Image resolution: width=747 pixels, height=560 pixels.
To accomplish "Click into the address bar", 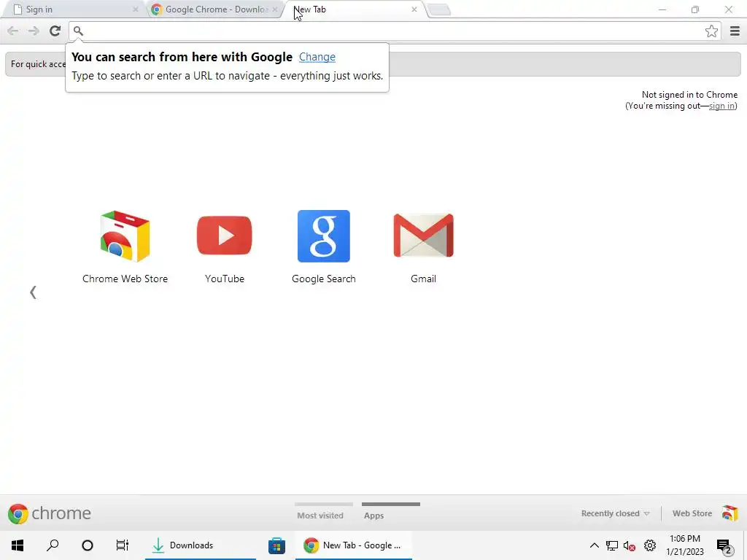I will coord(395,31).
